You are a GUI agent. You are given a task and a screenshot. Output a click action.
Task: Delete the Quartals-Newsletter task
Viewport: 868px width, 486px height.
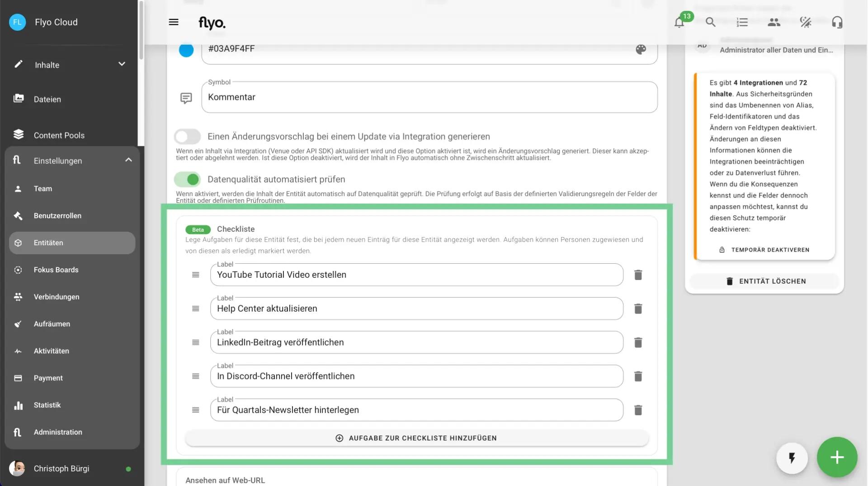point(638,411)
